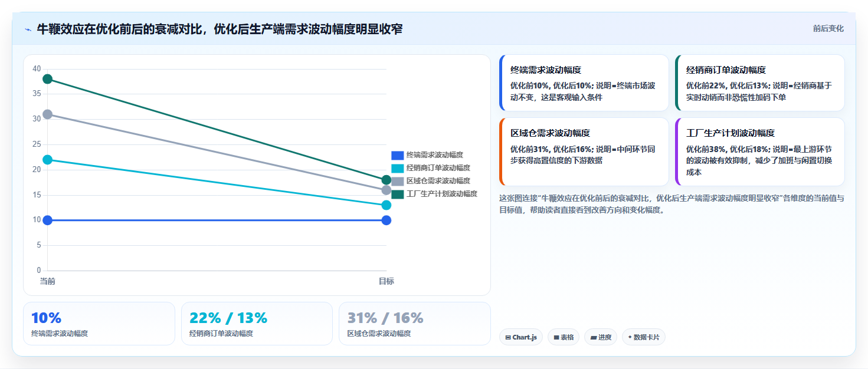
Task: Click the 表格 tag
Action: point(564,337)
